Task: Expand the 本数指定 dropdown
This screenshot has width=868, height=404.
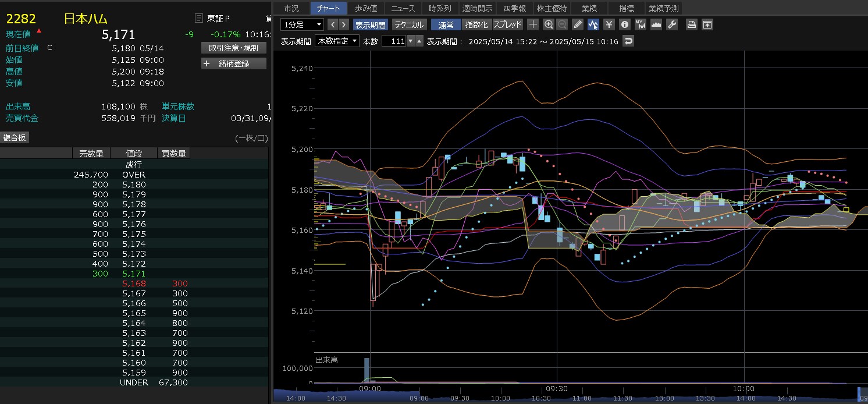Action: point(337,41)
